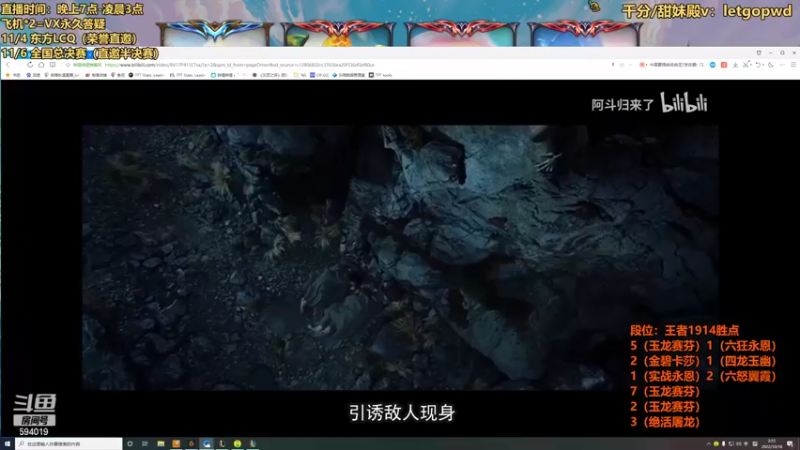Open the downloads arrow icon

click(735, 65)
